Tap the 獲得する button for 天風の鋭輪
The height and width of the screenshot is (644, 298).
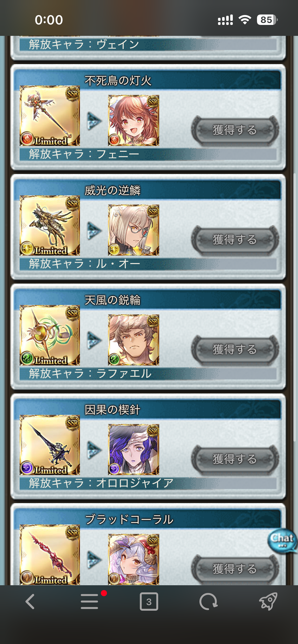coord(235,350)
